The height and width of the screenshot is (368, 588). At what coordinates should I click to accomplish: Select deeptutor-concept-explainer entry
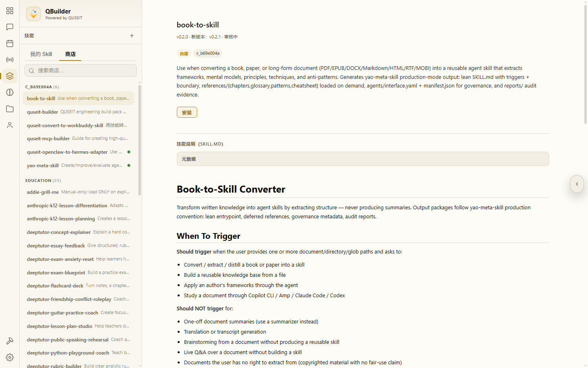click(x=78, y=232)
